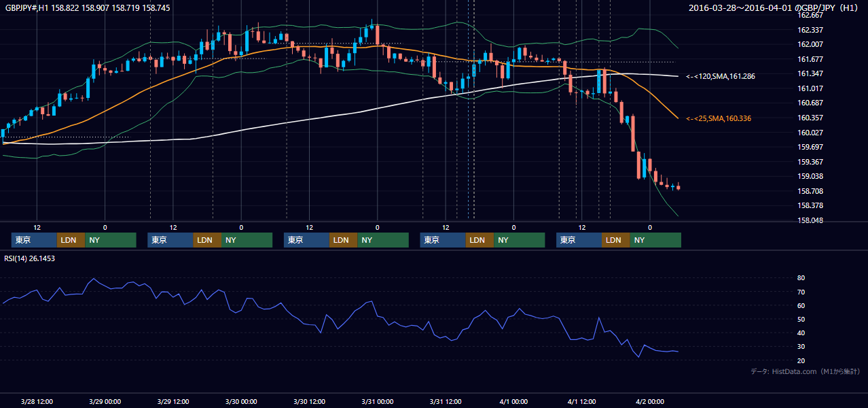
Task: Click the RSI scale value 60
Action: 801,305
